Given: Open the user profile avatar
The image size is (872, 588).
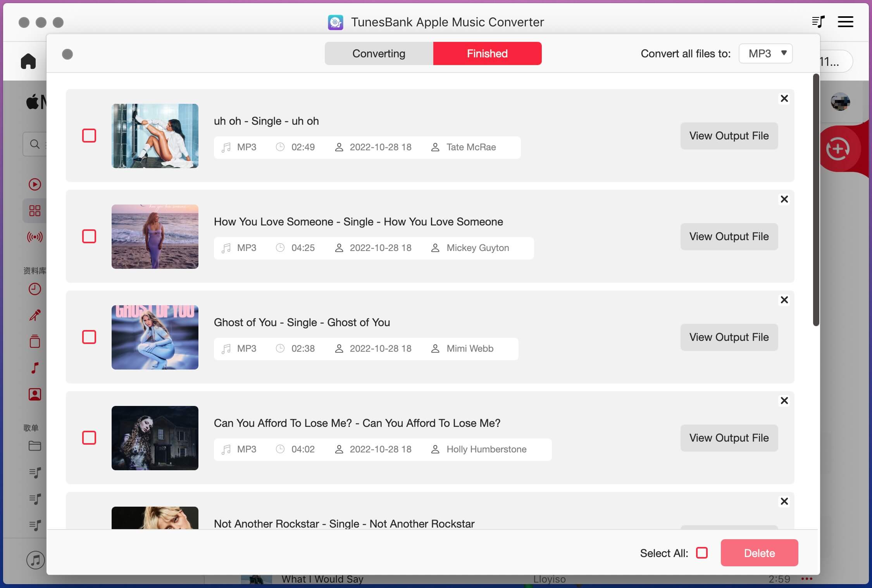Looking at the screenshot, I should (840, 102).
